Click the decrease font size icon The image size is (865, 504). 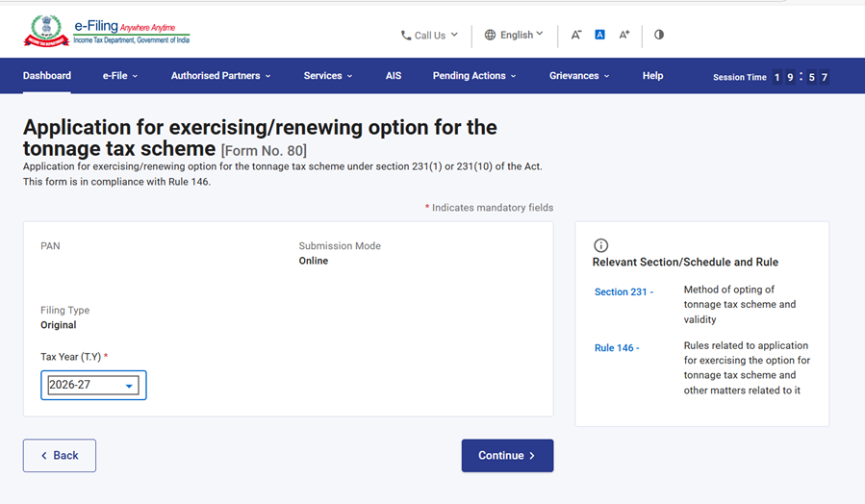pyautogui.click(x=575, y=35)
